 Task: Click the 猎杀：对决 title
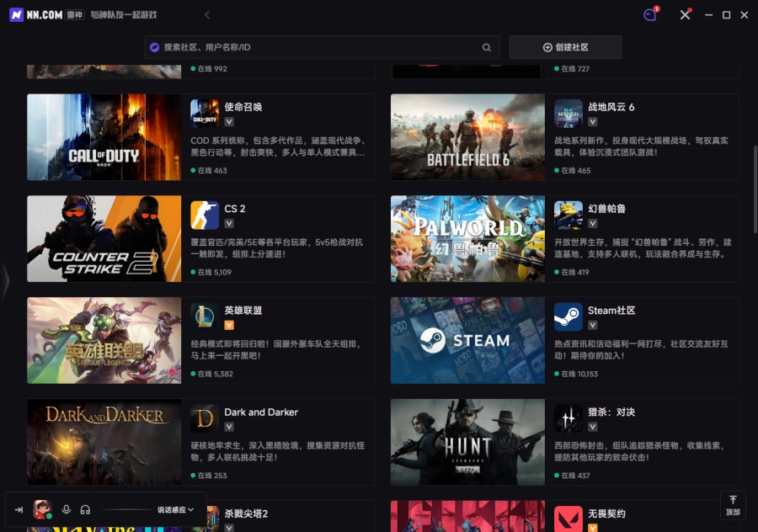point(611,412)
